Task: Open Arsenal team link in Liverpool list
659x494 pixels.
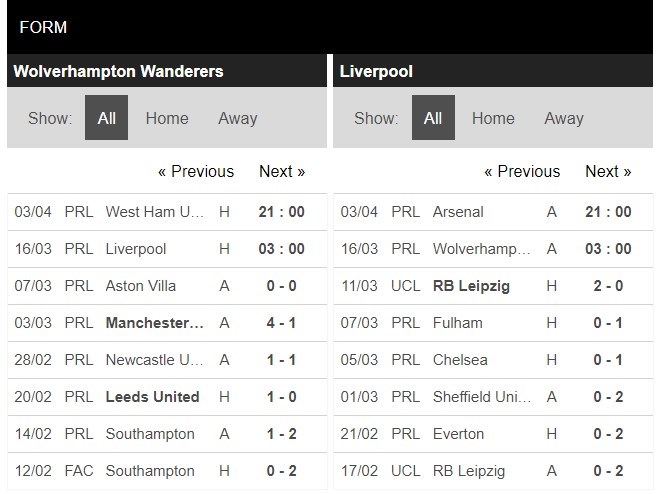Action: 458,212
